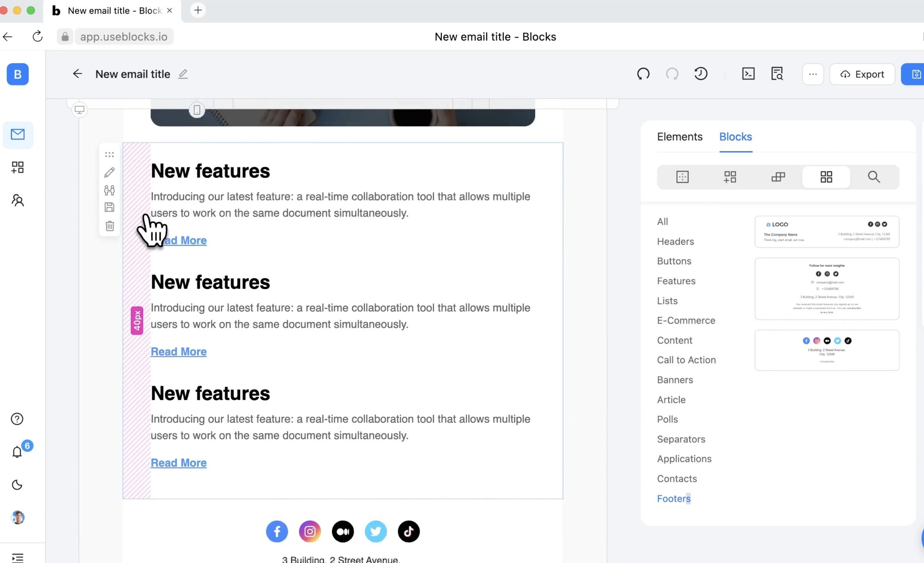Click the pencil edit block icon
Image resolution: width=924 pixels, height=563 pixels.
coord(110,172)
